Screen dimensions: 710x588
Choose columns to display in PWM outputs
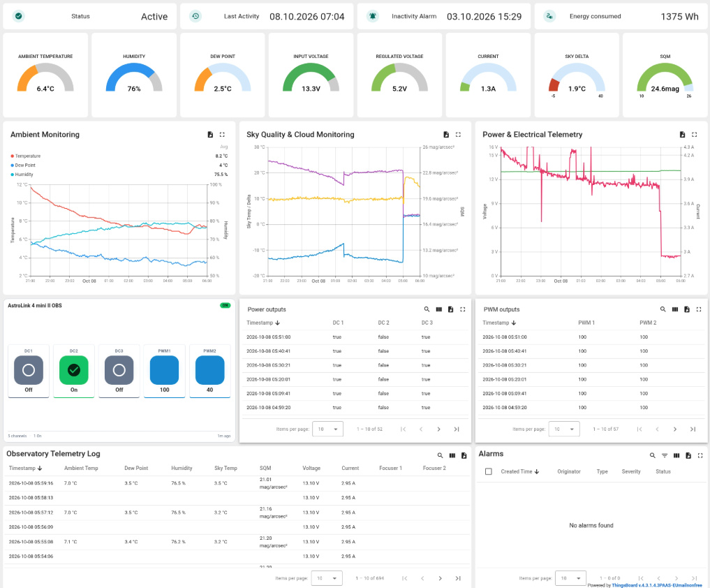pyautogui.click(x=674, y=309)
